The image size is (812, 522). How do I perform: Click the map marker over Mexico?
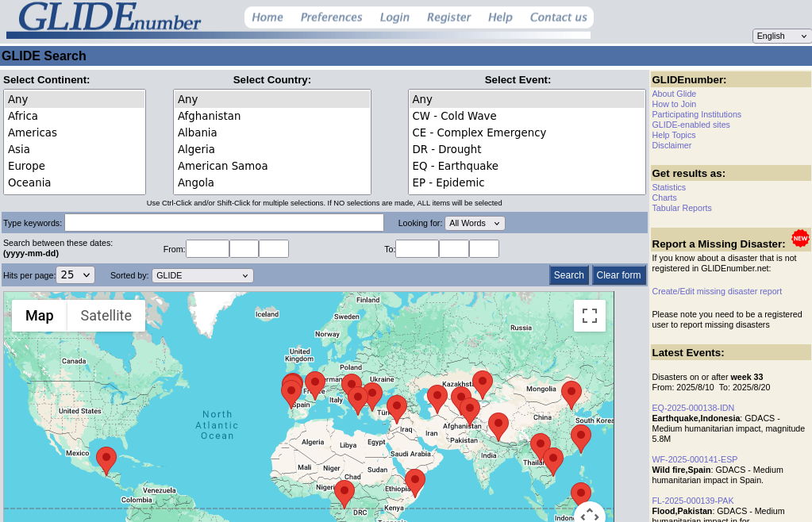(106, 460)
